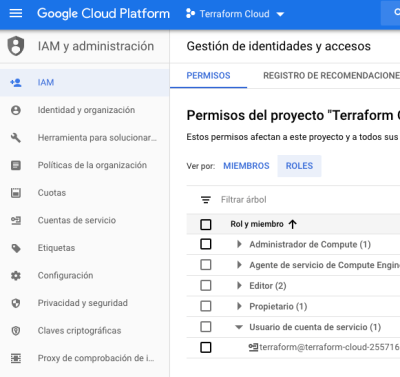400x377 pixels.
Task: Click the filter icon beside Filtrar árbol
Action: (x=206, y=200)
